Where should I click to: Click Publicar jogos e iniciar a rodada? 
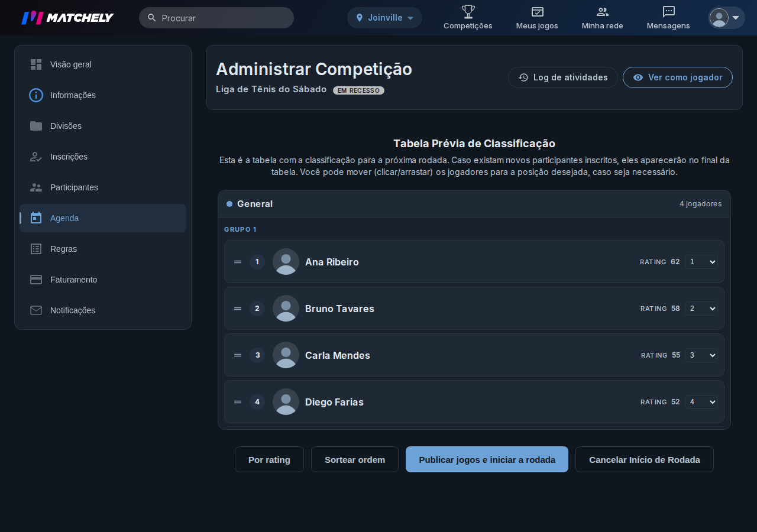coord(487,459)
